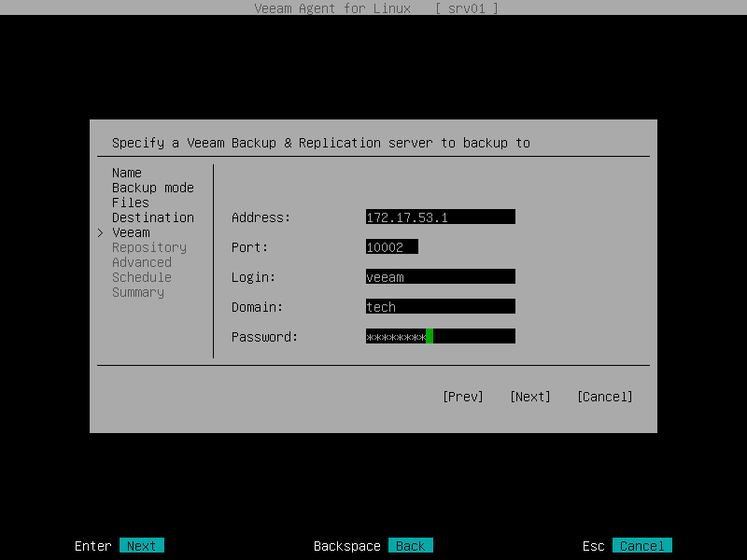This screenshot has width=747, height=560.
Task: Click the Next hint in bottom bar
Action: tap(142, 546)
